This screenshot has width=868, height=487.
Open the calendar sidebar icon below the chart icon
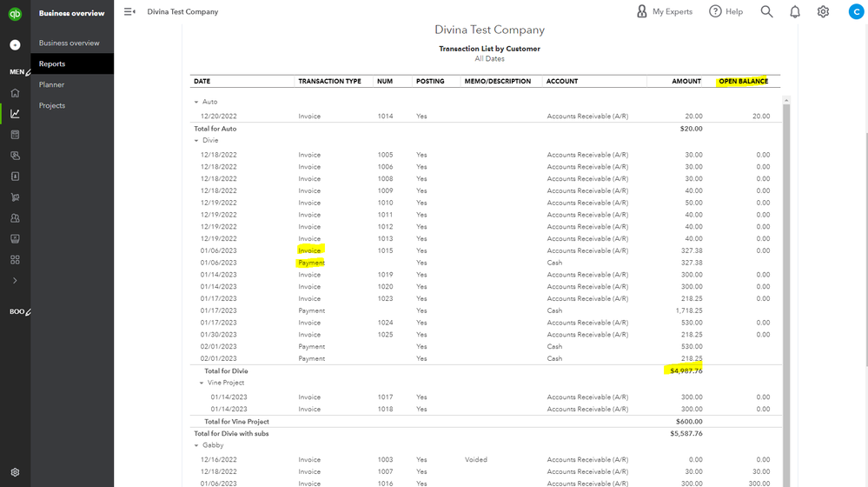click(x=15, y=135)
